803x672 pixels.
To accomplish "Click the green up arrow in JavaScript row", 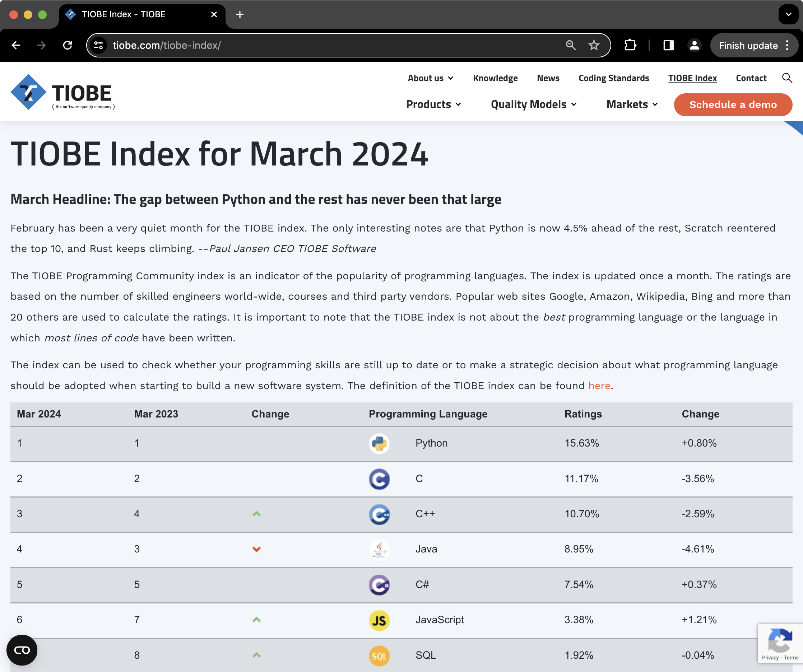I will tap(256, 620).
